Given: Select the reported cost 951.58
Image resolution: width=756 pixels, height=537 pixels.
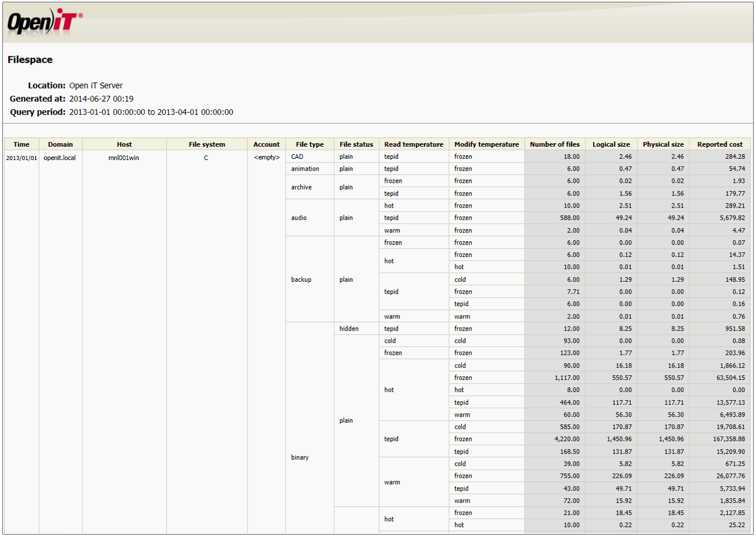Looking at the screenshot, I should 735,329.
